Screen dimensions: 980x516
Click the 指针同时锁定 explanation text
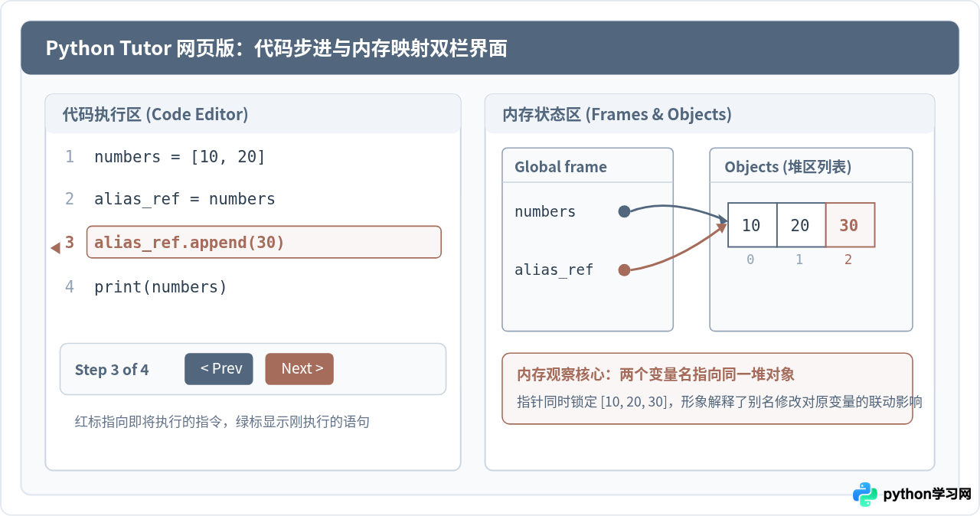(x=720, y=402)
